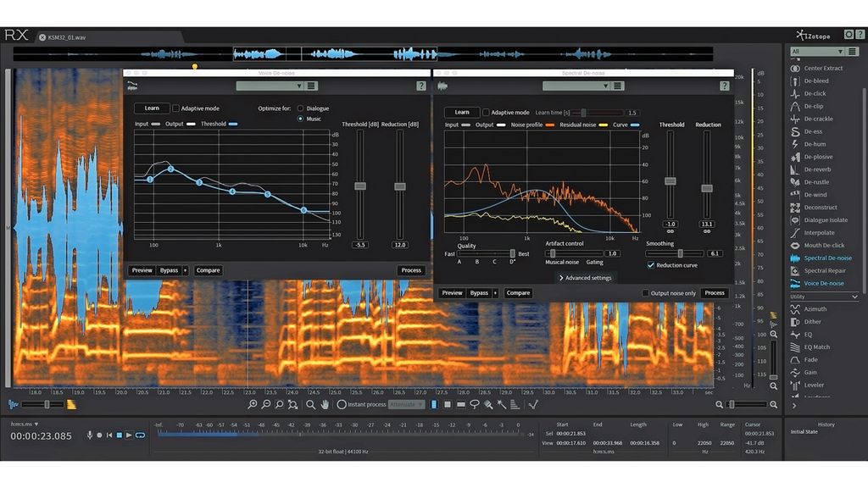Image resolution: width=868 pixels, height=488 pixels.
Task: Click the Smoothing slider handle
Action: 681,253
